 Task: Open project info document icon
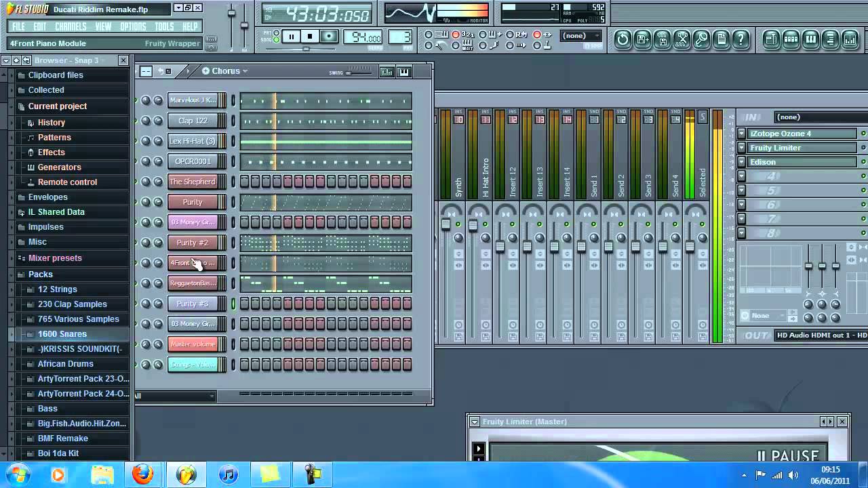pos(722,39)
